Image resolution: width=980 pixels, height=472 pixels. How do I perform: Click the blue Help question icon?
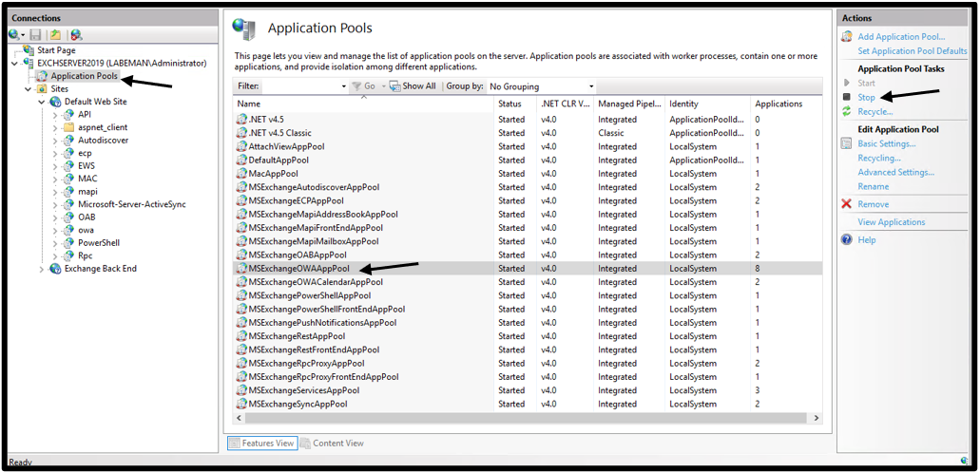click(847, 239)
